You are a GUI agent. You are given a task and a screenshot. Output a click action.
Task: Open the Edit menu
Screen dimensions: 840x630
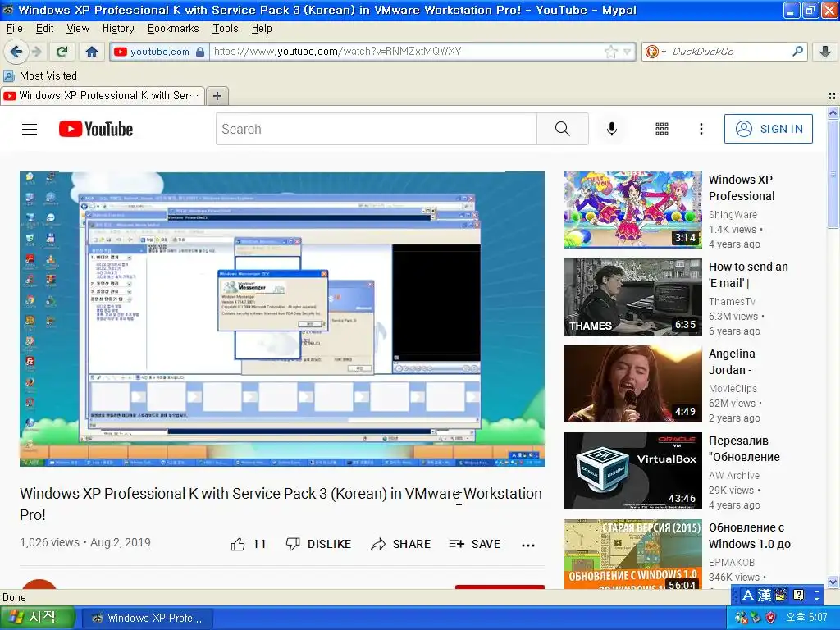(x=44, y=29)
